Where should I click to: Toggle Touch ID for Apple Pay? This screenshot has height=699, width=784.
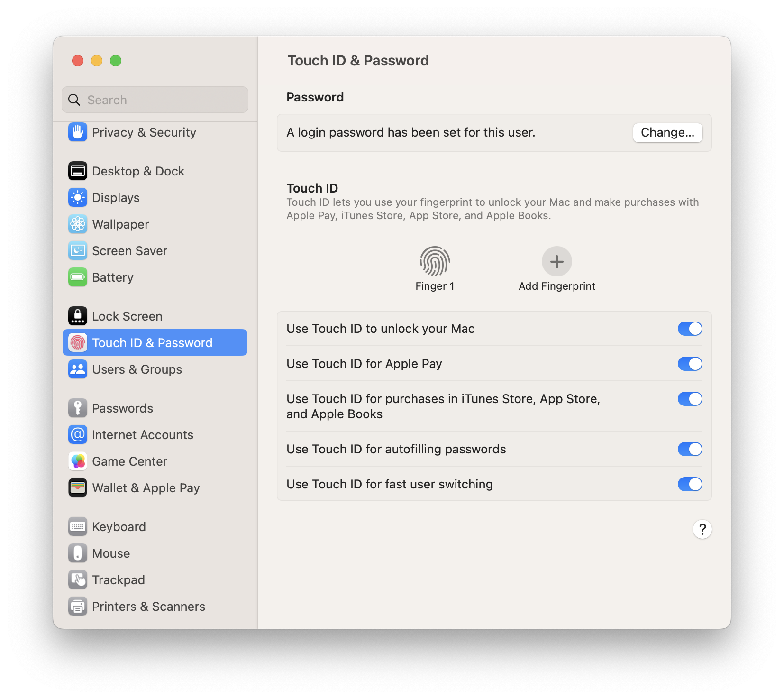[x=690, y=364]
